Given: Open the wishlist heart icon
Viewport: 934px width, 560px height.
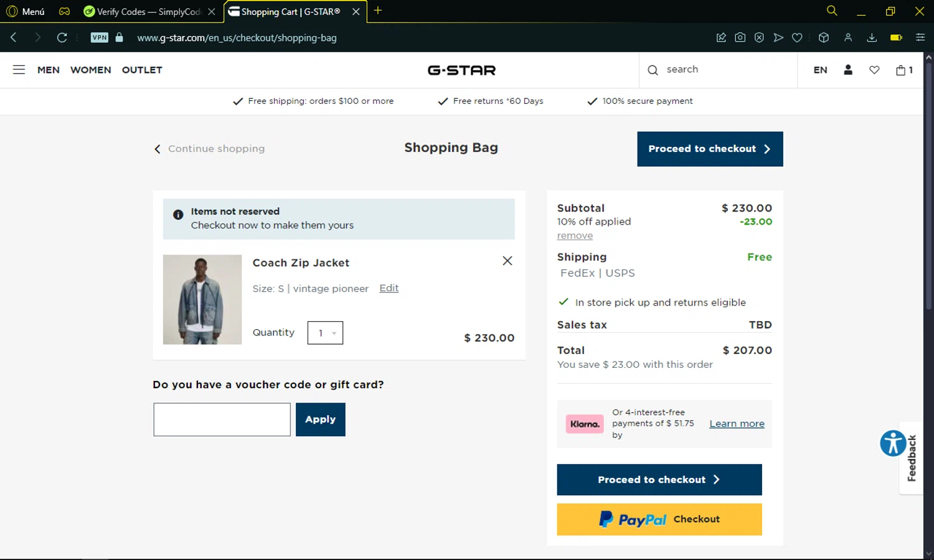Looking at the screenshot, I should click(x=874, y=70).
